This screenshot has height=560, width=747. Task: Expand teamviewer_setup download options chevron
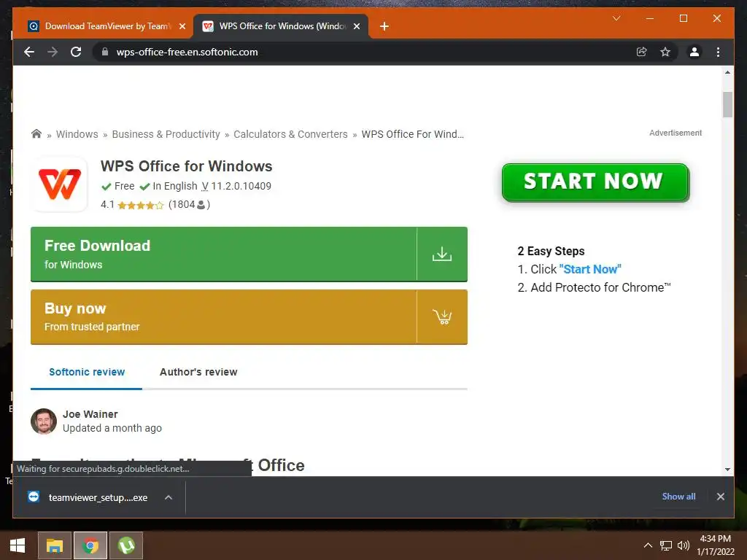point(169,497)
